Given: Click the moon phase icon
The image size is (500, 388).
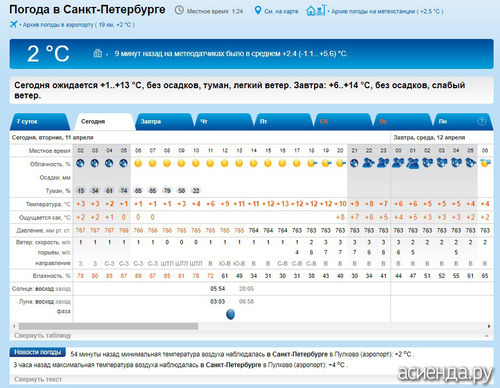Looking at the screenshot, I should pyautogui.click(x=230, y=314).
